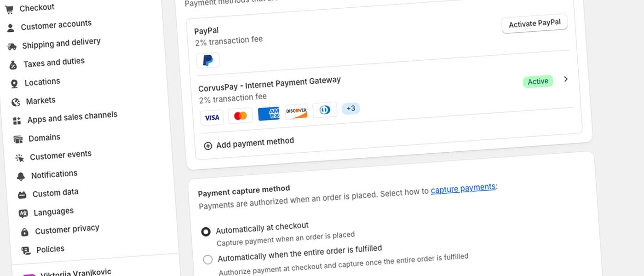The width and height of the screenshot is (644, 276).
Task: Open the capture payments help link
Action: tap(462, 188)
